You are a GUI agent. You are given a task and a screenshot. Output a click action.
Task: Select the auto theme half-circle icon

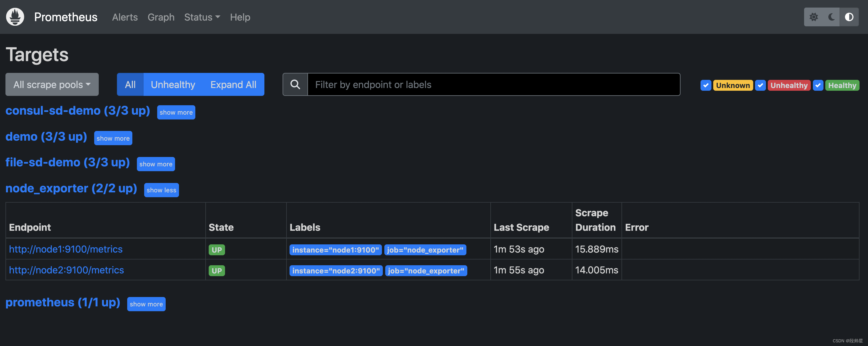[x=849, y=17]
